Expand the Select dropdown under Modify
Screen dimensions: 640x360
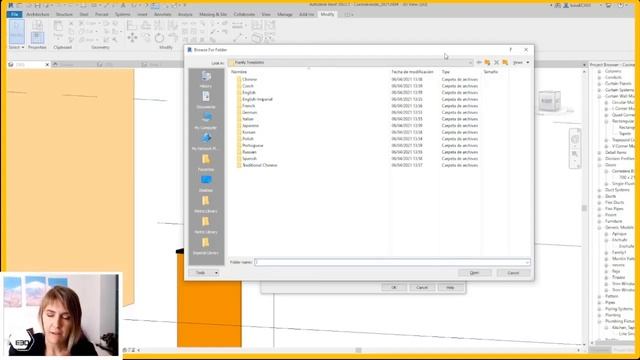16,47
